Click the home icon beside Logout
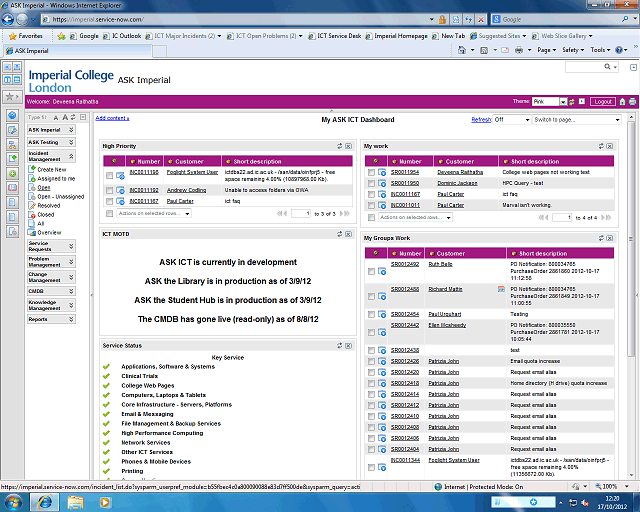Viewport: 640px width, 512px height. tap(621, 101)
